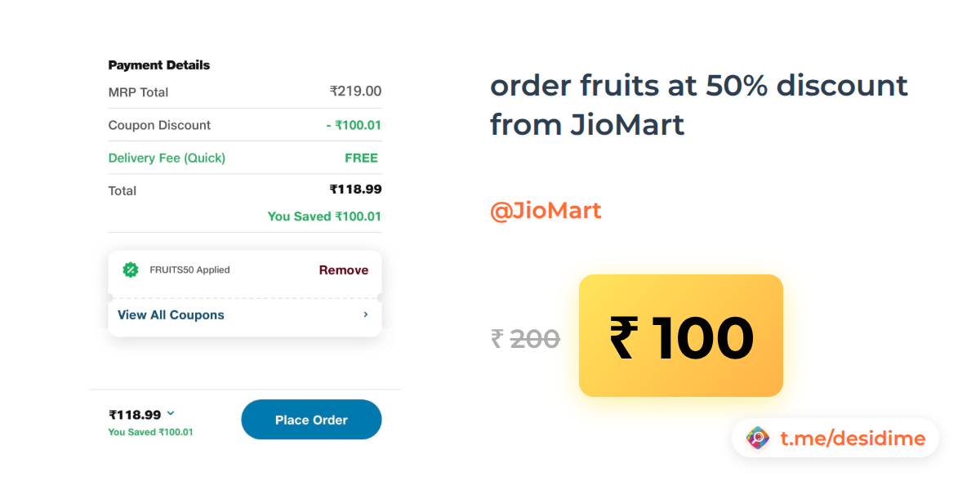Click the Coupon Discount amount

pos(354,125)
